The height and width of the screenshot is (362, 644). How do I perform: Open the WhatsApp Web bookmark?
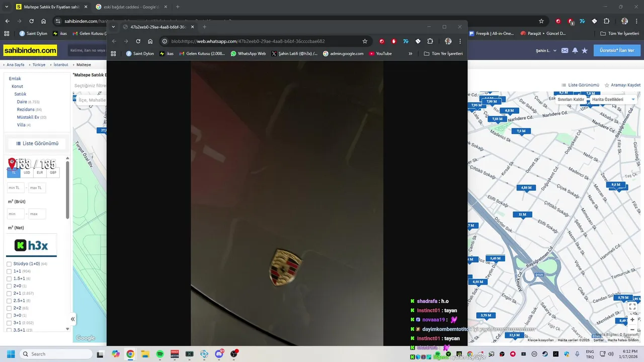pos(248,53)
